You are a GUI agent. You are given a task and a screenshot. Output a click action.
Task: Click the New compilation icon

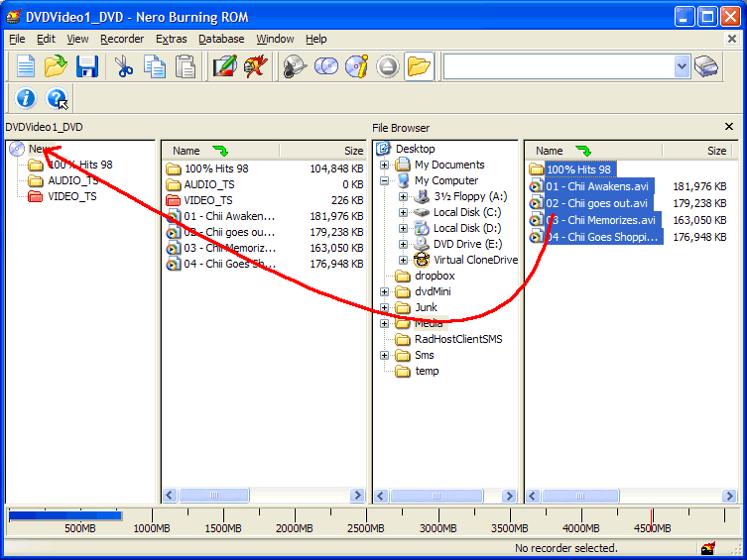[x=25, y=66]
